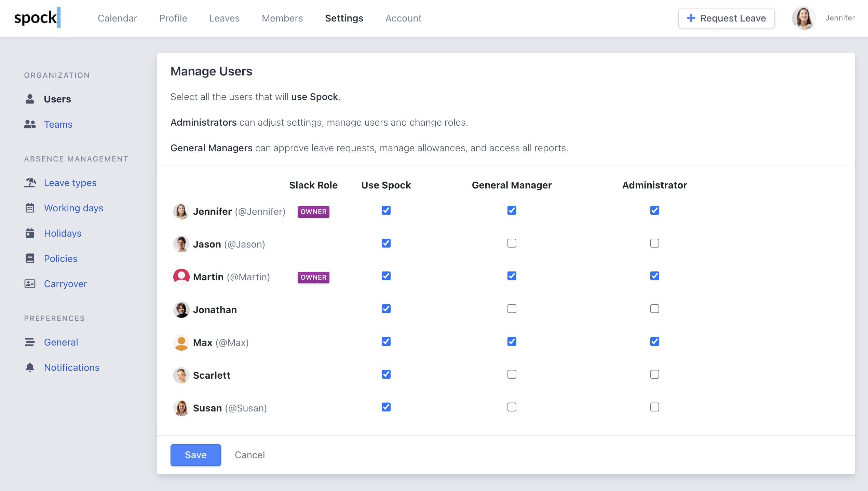Image resolution: width=868 pixels, height=491 pixels.
Task: Click the Teams group icon
Action: click(30, 124)
